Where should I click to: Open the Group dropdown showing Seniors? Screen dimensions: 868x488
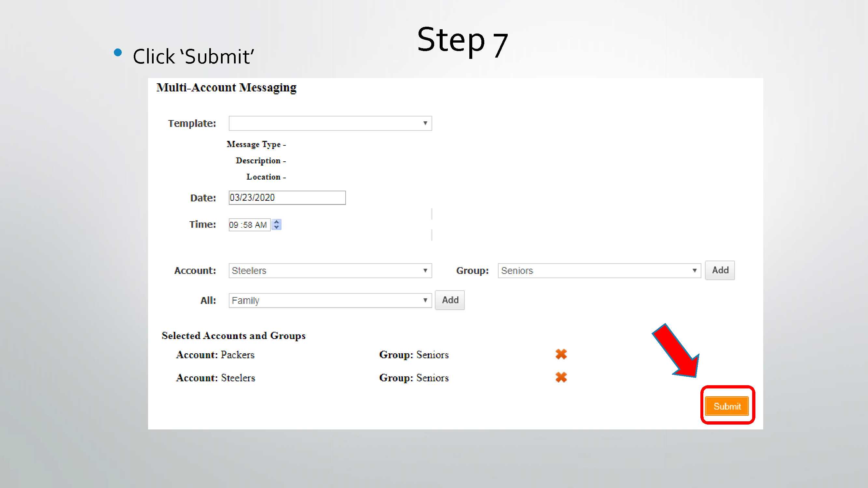point(599,271)
